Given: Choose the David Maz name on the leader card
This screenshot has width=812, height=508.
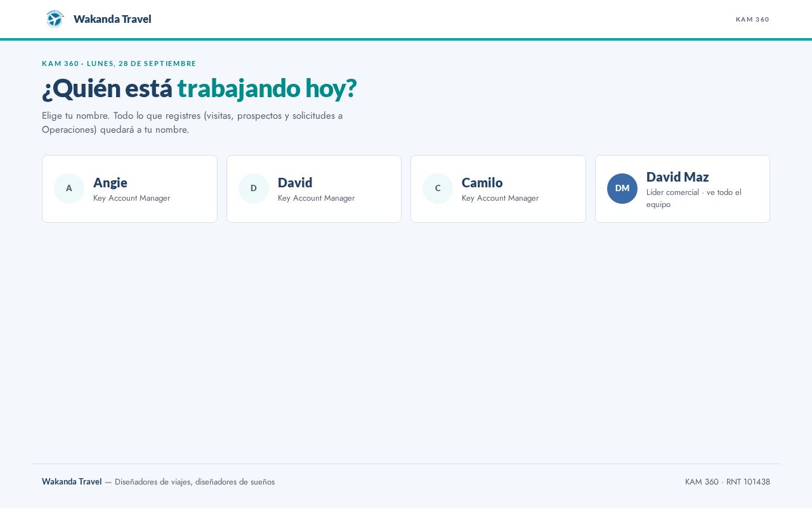Looking at the screenshot, I should coord(678,177).
